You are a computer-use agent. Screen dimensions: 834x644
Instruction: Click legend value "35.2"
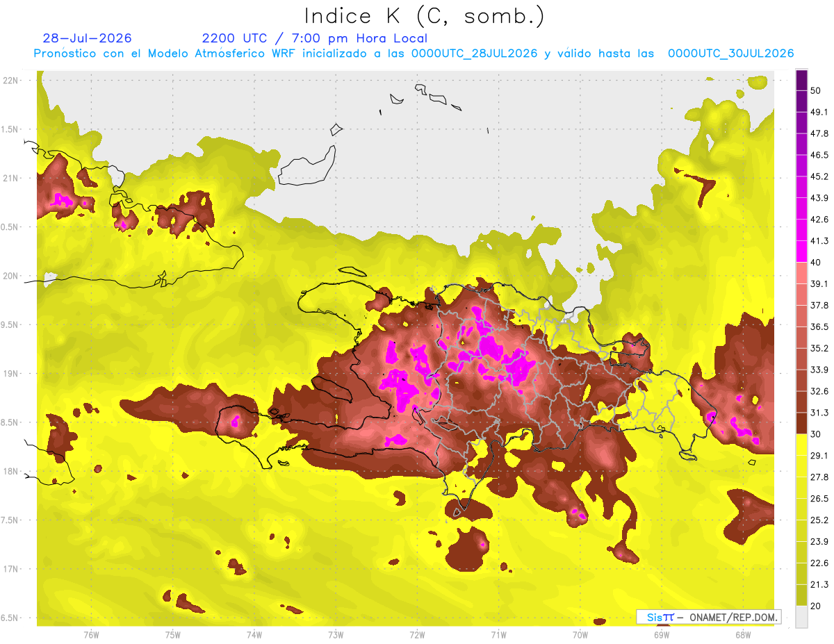pyautogui.click(x=819, y=348)
